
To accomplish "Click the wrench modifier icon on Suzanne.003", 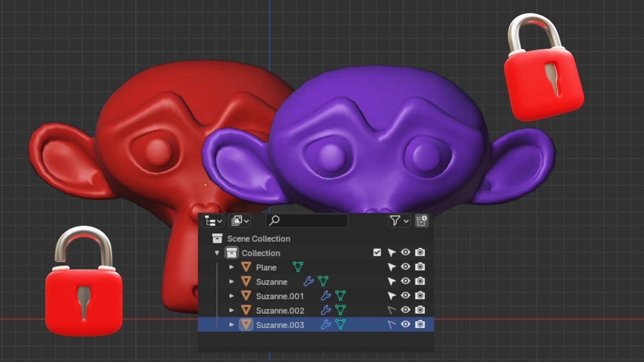I will click(x=327, y=323).
